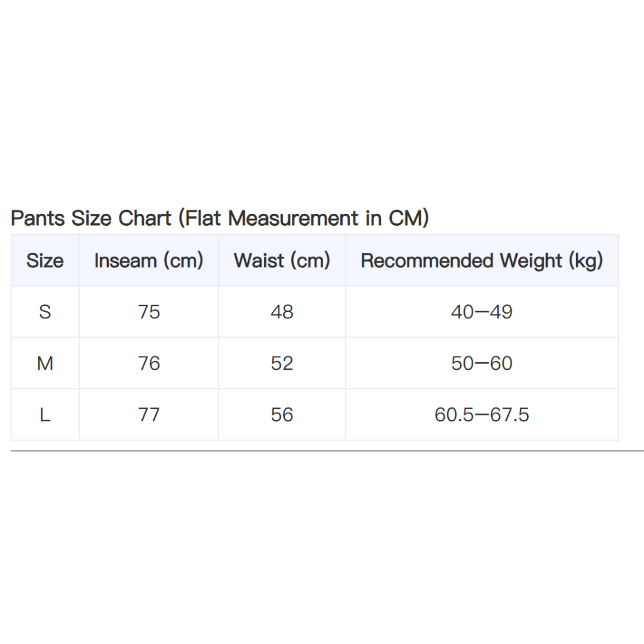Click the Pants Size Chart title text

tap(219, 218)
